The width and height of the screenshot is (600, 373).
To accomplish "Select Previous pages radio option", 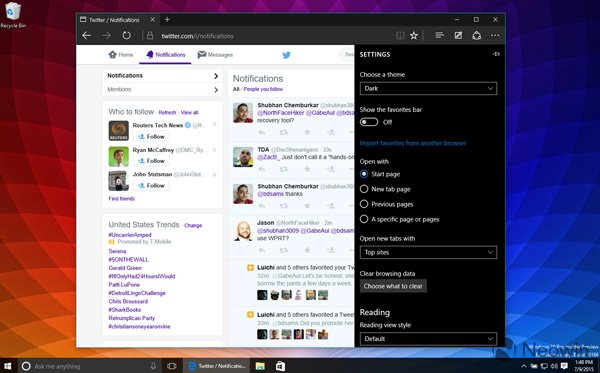I will [364, 204].
